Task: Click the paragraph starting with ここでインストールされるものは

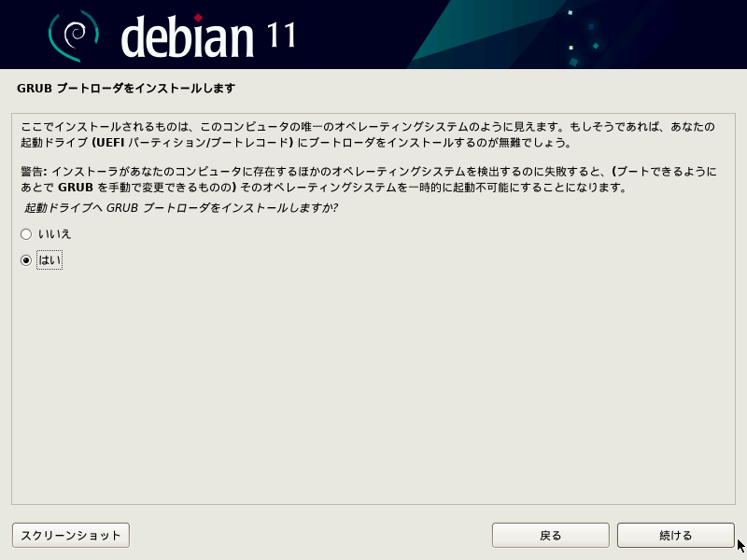Action: [367, 134]
